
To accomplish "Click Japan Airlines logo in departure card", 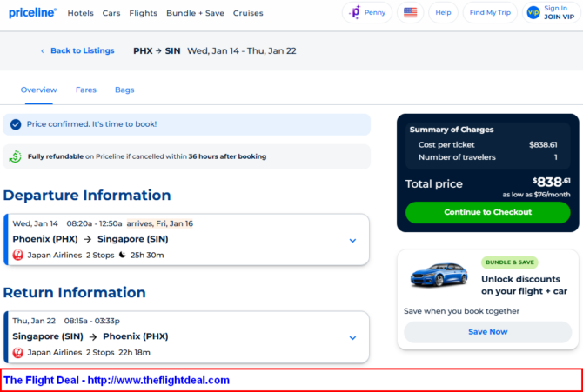I will point(18,256).
